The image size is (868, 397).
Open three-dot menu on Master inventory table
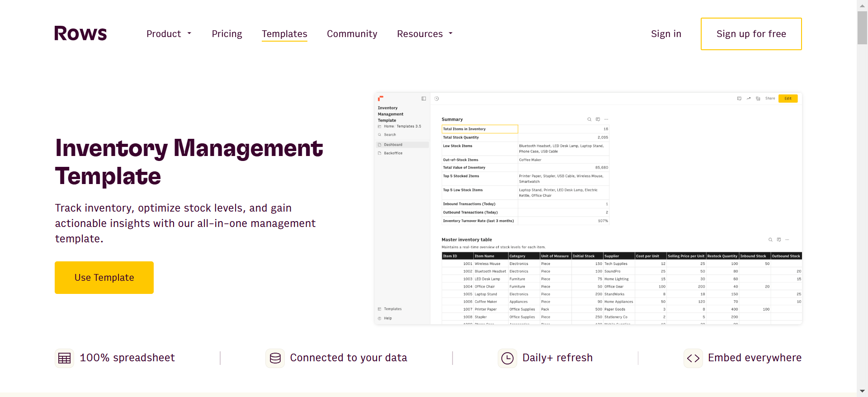(787, 240)
